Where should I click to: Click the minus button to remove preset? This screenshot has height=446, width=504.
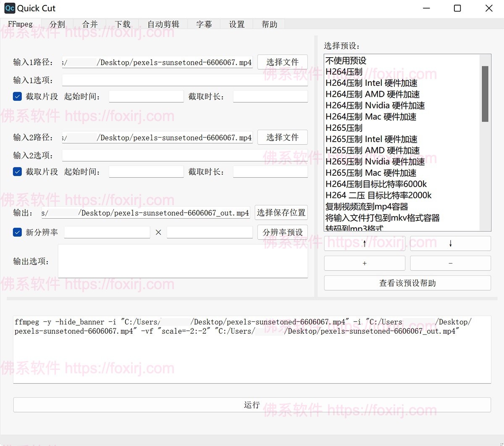coord(450,263)
